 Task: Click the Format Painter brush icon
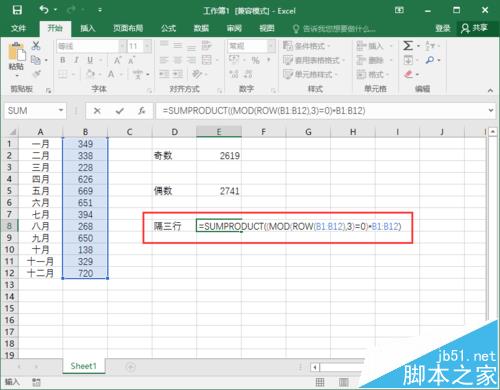36,74
